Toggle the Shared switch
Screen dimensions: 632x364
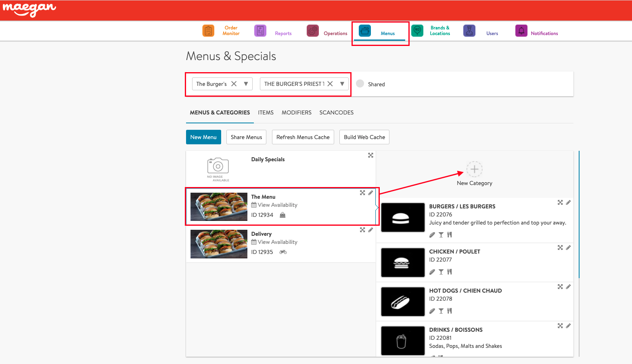[360, 83]
